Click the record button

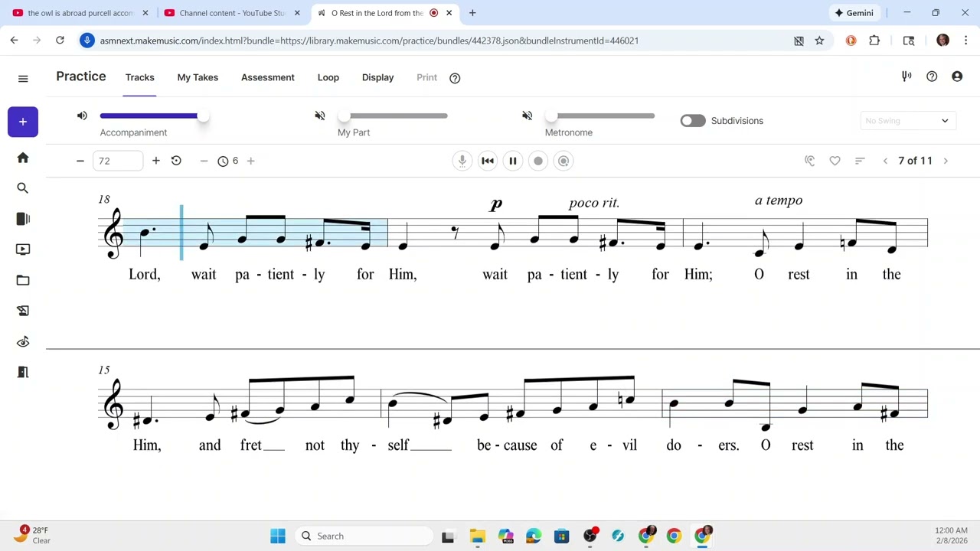[538, 161]
